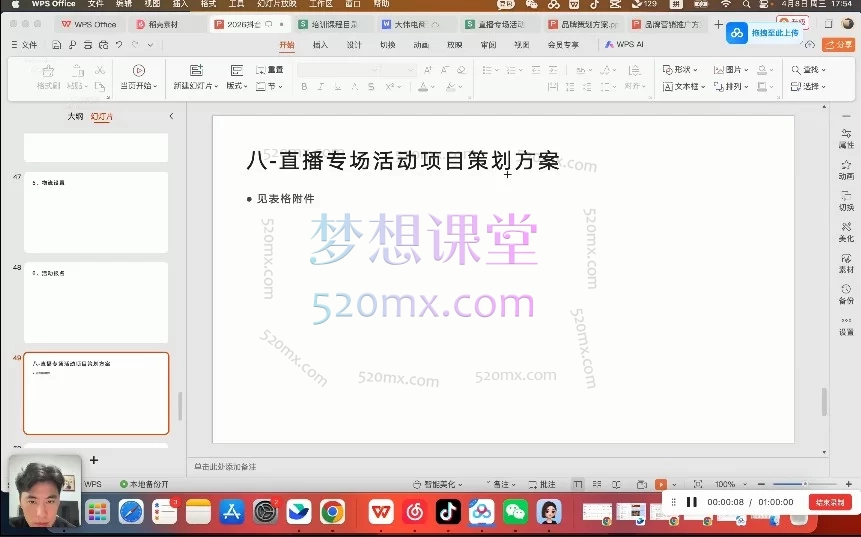Pause the screen recording

(692, 502)
